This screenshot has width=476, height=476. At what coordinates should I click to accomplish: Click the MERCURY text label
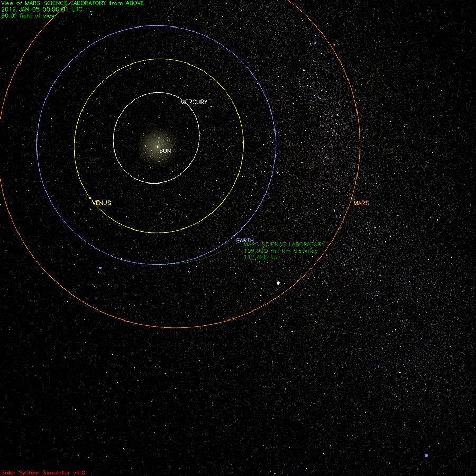tap(194, 102)
